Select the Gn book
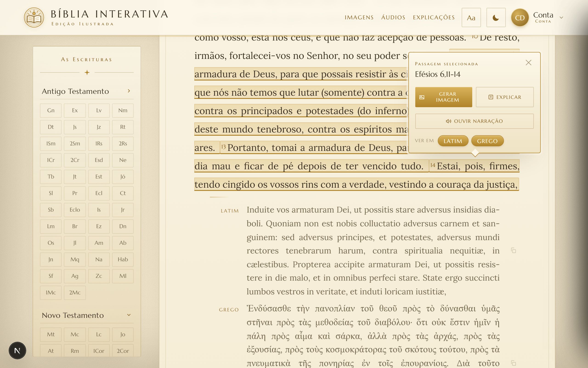The width and height of the screenshot is (588, 368). click(51, 110)
